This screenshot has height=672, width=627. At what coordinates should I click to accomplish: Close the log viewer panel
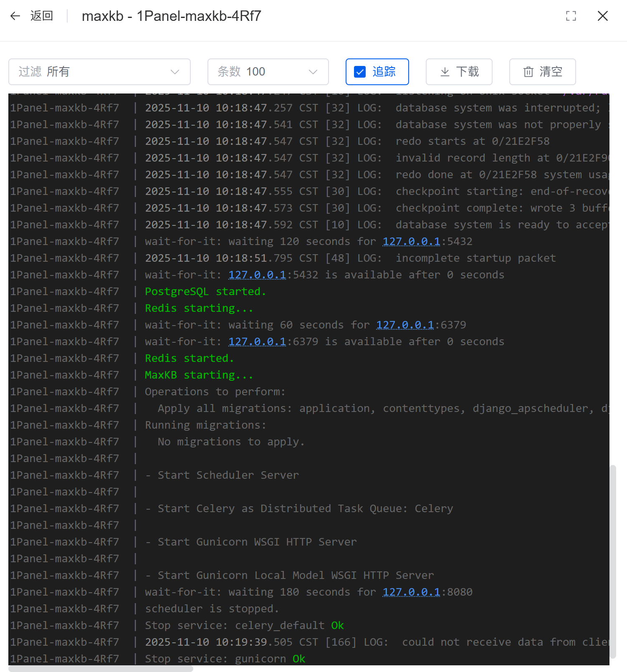coord(602,16)
